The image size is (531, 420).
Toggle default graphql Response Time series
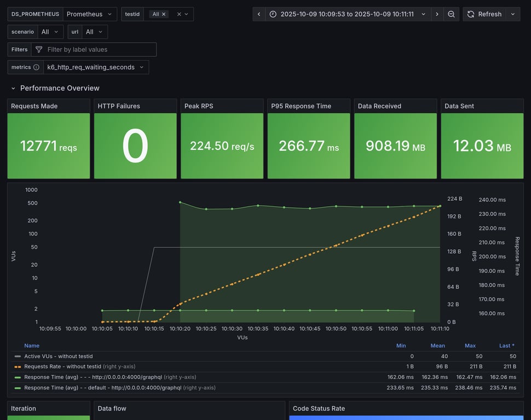[x=102, y=388]
